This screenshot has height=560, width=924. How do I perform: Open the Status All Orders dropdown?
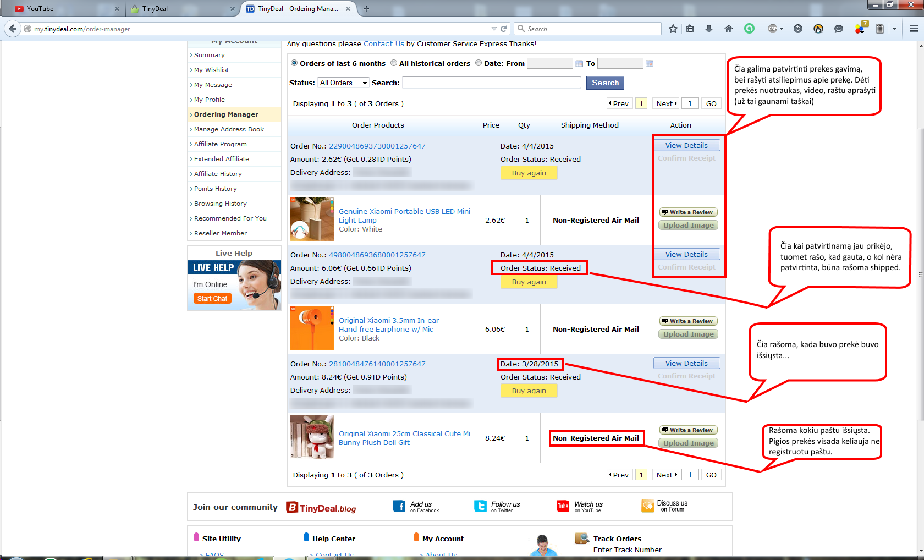tap(344, 83)
